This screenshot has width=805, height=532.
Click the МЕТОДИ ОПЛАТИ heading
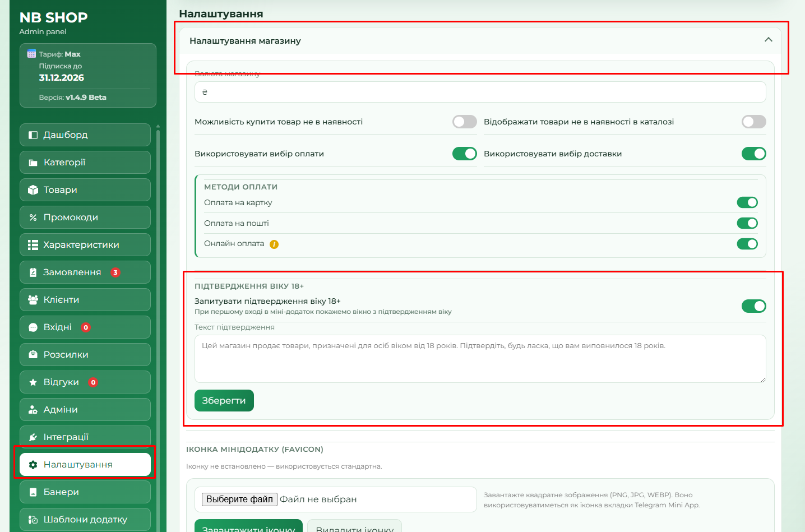tap(241, 187)
